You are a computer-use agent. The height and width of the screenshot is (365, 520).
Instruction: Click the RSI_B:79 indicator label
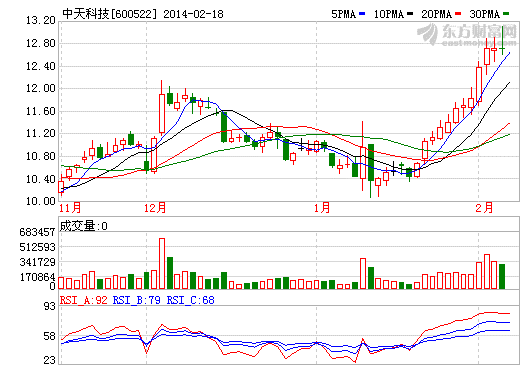(x=137, y=300)
